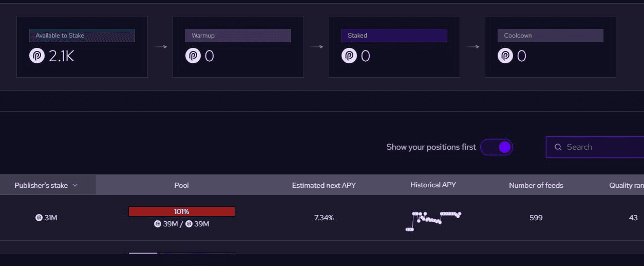Viewport: 644px width, 266px height.
Task: Click the historical APY sparkline chart
Action: point(433,220)
